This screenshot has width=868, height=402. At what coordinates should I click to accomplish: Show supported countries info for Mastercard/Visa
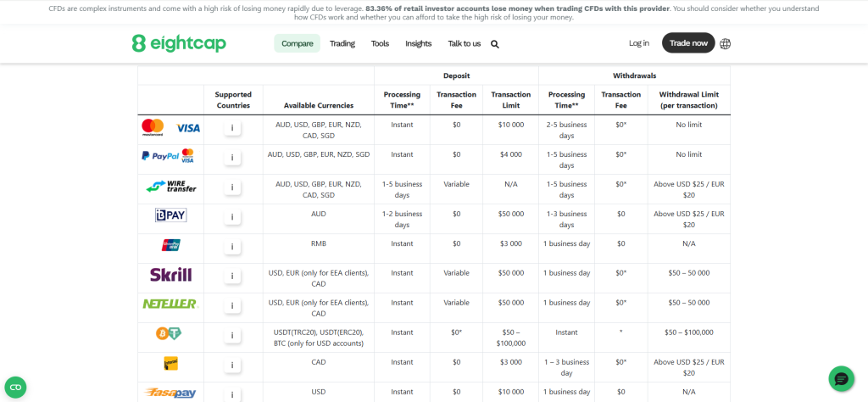pyautogui.click(x=232, y=128)
